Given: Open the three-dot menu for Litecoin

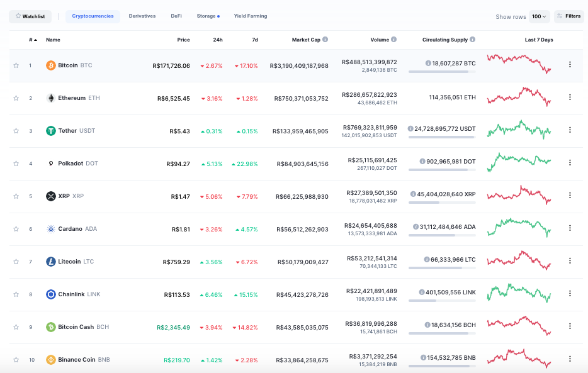Looking at the screenshot, I should (570, 260).
